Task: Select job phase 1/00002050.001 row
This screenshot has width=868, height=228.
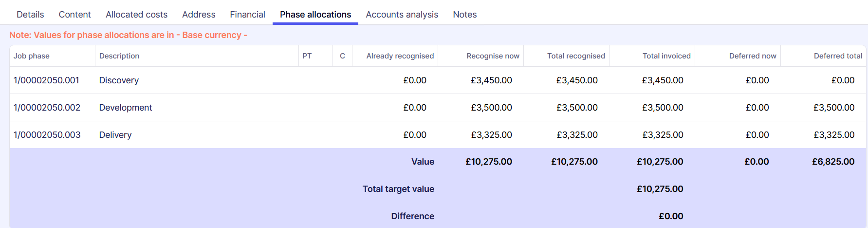Action: point(46,80)
